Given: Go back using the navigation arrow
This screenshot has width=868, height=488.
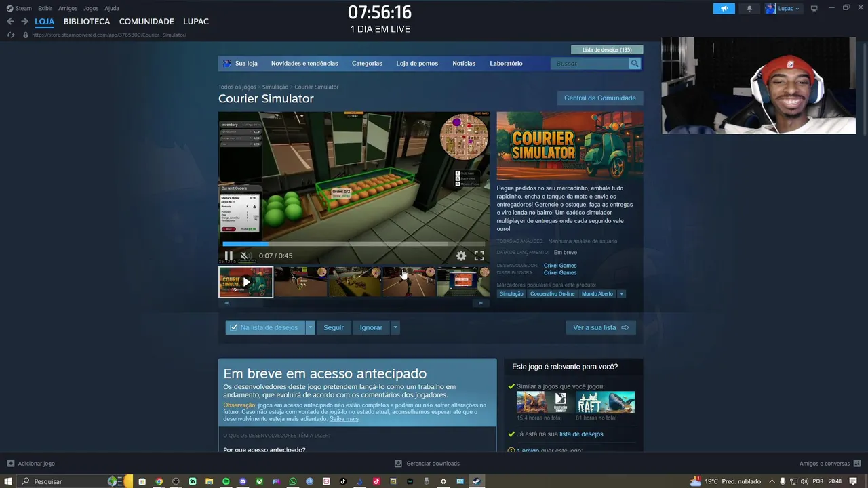Looking at the screenshot, I should (10, 22).
